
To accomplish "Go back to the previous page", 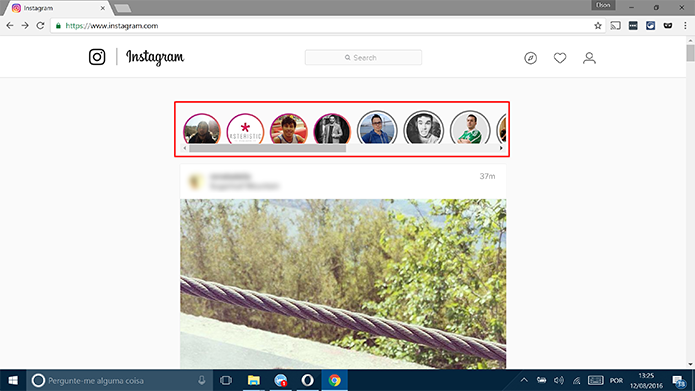I will (x=10, y=26).
